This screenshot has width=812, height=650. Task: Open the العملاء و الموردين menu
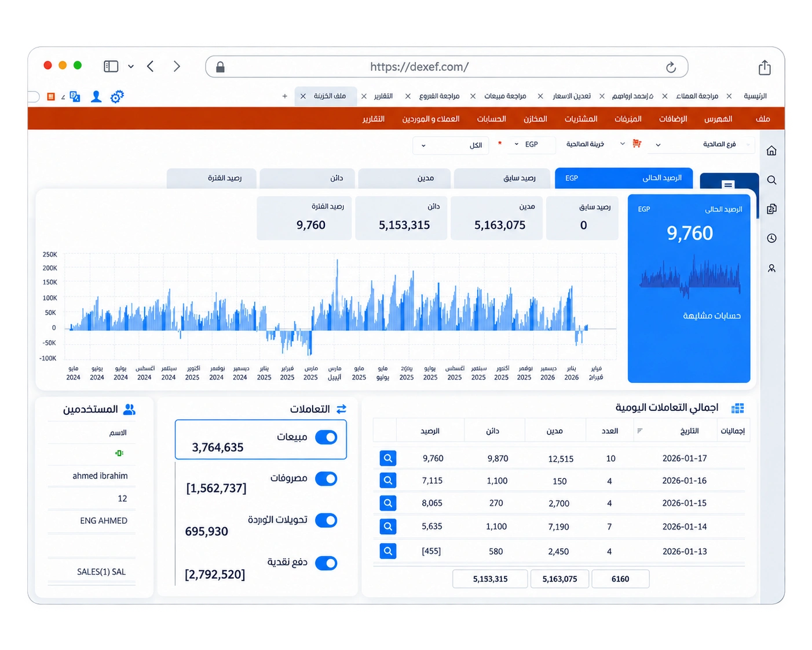[431, 119]
